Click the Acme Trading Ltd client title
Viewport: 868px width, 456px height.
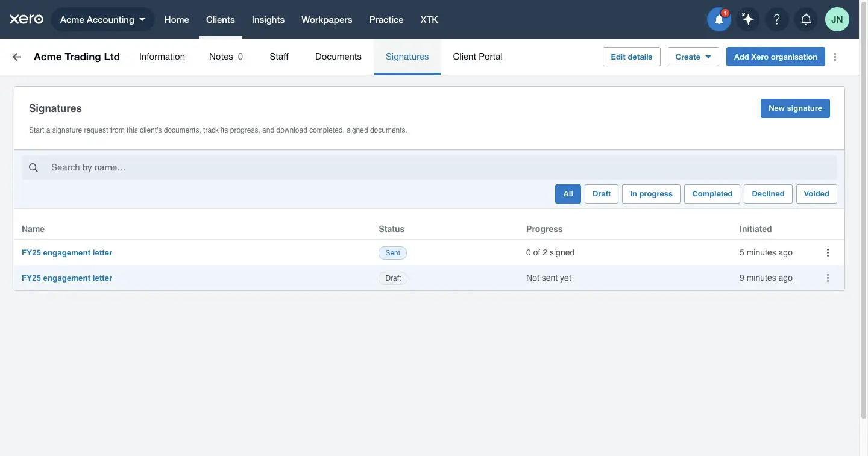77,57
